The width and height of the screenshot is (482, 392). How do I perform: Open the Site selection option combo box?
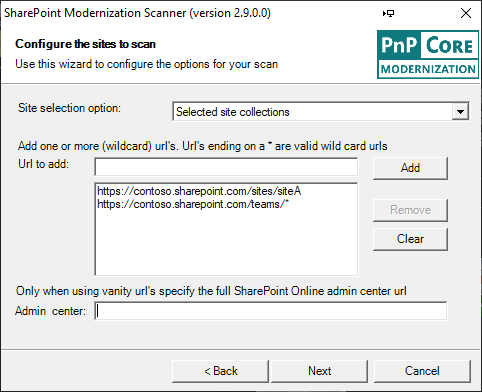pyautogui.click(x=321, y=112)
